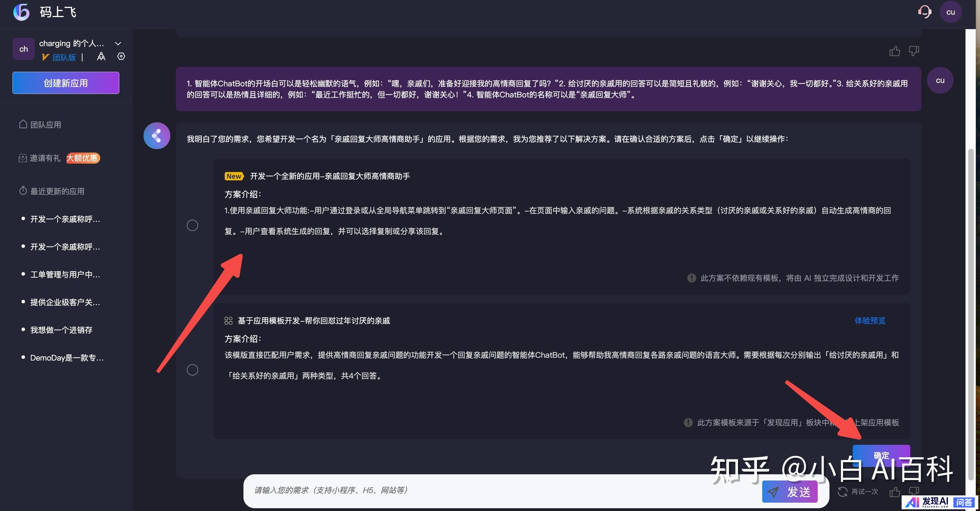The width and height of the screenshot is (980, 511).
Task: Like the plan reply with bottom thumbs-up
Action: point(894,492)
